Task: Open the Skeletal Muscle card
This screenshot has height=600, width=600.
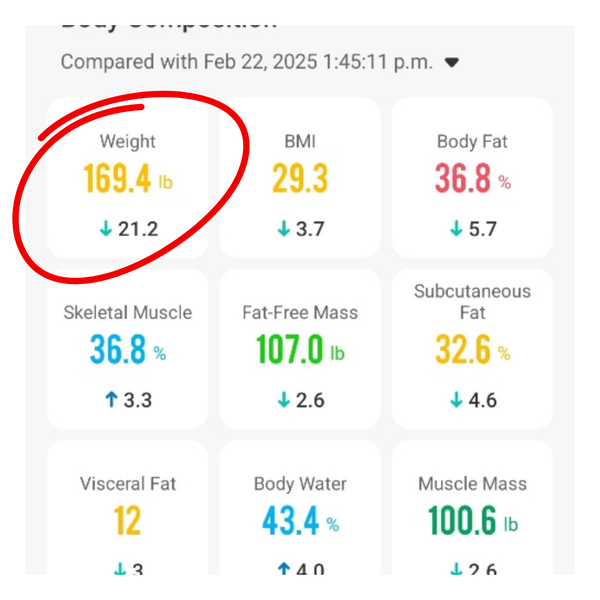Action: tap(127, 349)
